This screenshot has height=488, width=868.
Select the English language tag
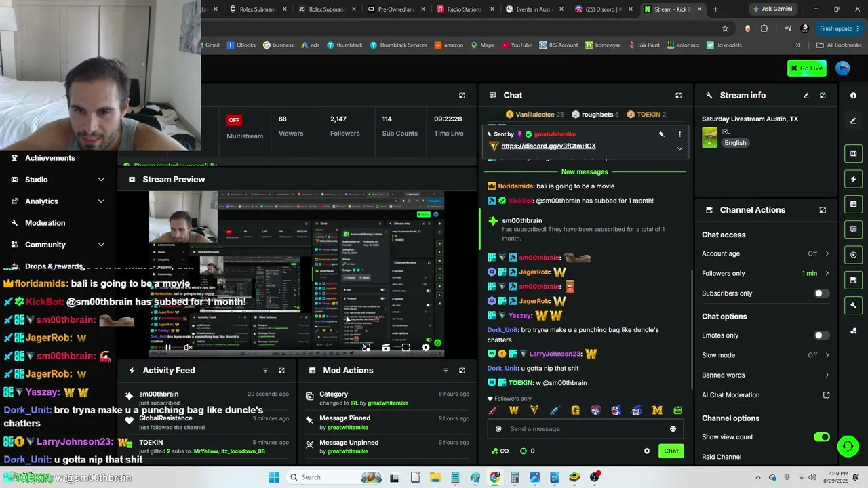pyautogui.click(x=735, y=143)
